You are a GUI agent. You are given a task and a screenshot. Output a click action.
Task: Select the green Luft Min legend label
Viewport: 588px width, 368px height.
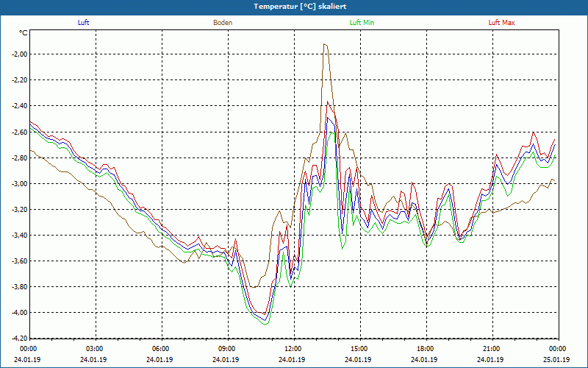(362, 23)
